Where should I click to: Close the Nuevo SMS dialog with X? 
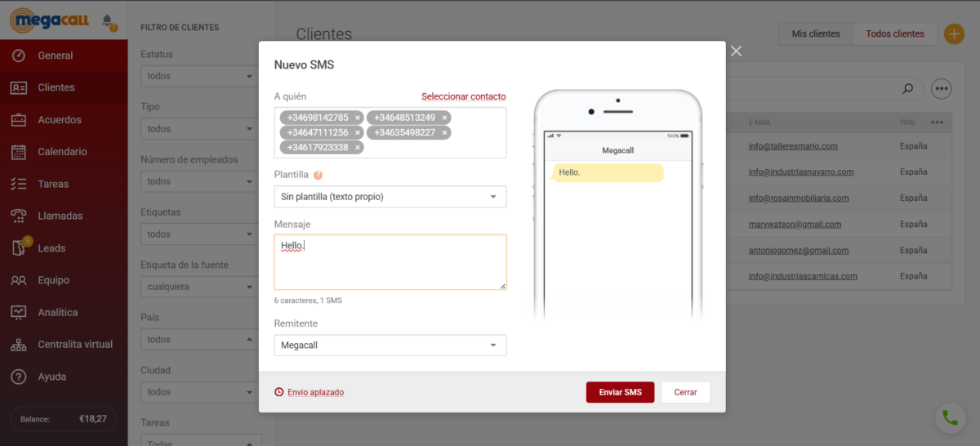[736, 51]
